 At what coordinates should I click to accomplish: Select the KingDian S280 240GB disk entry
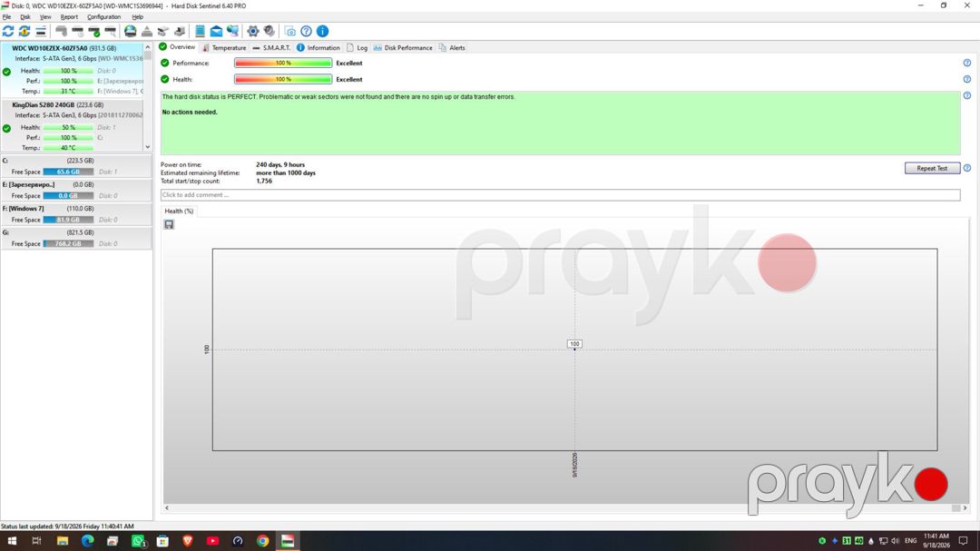point(72,126)
